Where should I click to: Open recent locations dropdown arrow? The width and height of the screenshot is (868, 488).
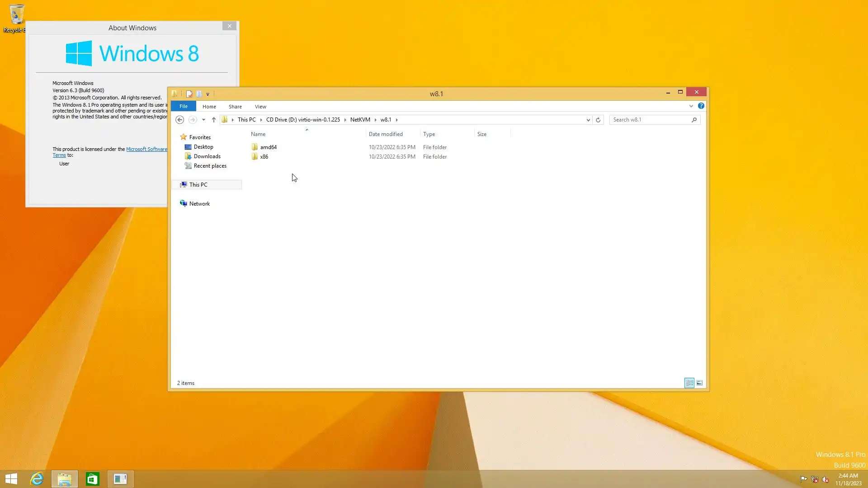click(203, 120)
